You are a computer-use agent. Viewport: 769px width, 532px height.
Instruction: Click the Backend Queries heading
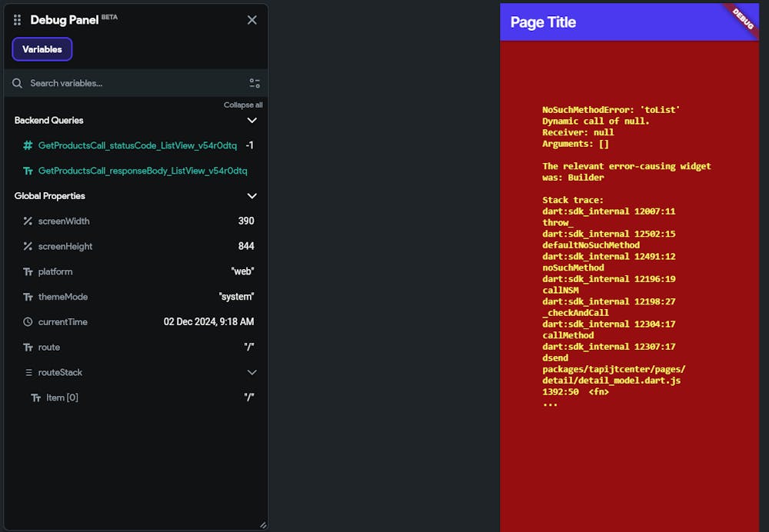(x=49, y=121)
